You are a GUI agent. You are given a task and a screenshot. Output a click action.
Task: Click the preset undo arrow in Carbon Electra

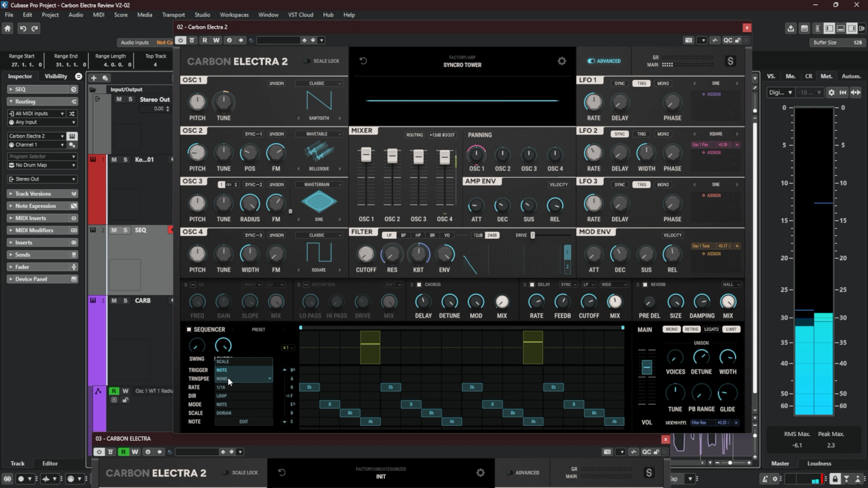(363, 61)
